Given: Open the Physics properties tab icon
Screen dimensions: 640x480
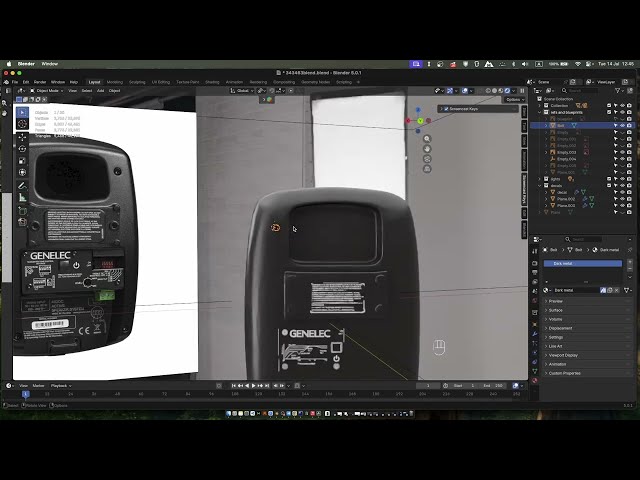Looking at the screenshot, I should (535, 352).
